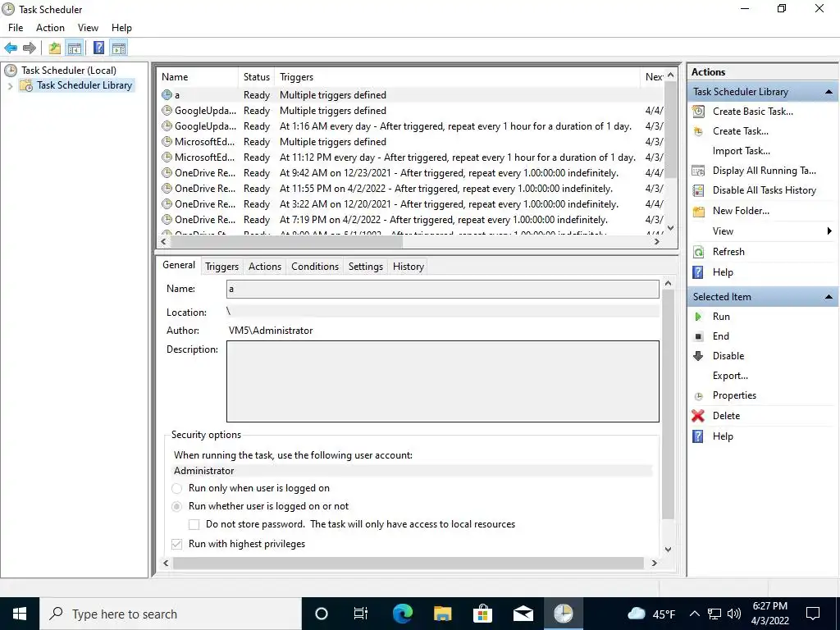Click the taskbar search box
Viewport: 840px width, 630px height.
pyautogui.click(x=171, y=614)
